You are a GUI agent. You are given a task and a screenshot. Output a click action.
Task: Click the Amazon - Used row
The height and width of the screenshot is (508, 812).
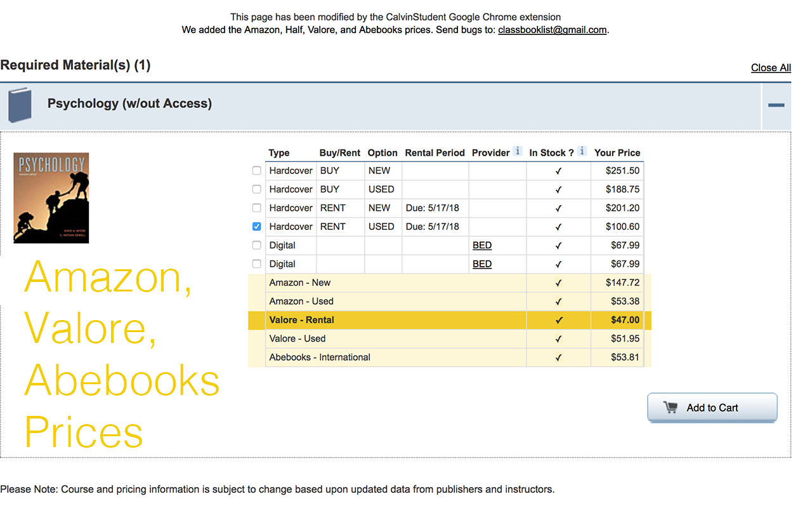(450, 301)
